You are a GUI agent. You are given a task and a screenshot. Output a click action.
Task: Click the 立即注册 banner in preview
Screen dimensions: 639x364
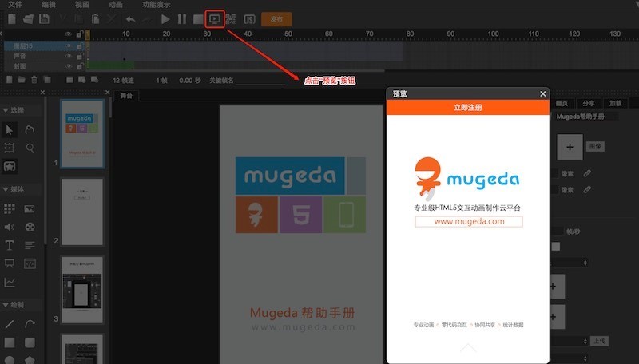click(x=467, y=107)
